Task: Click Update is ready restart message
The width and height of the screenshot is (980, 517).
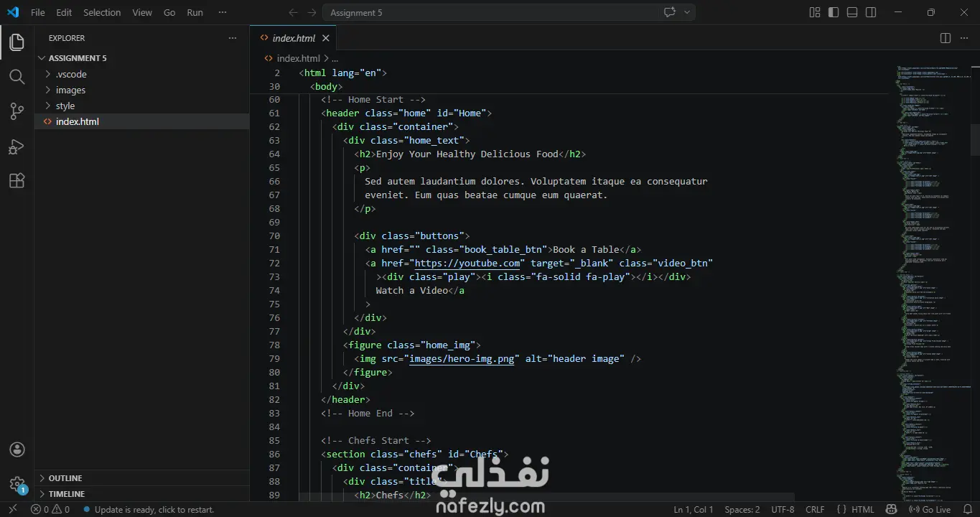Action: (148, 509)
